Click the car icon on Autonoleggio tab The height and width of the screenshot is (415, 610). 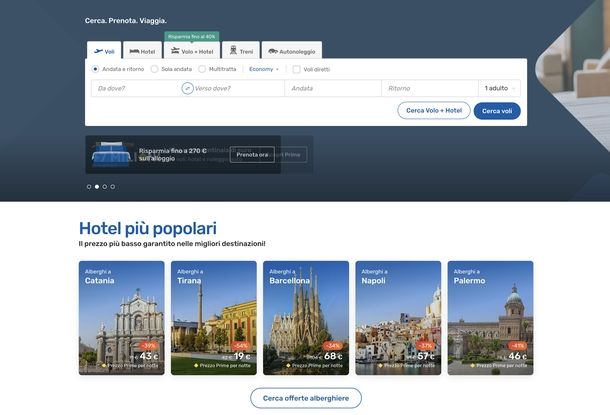coord(273,51)
